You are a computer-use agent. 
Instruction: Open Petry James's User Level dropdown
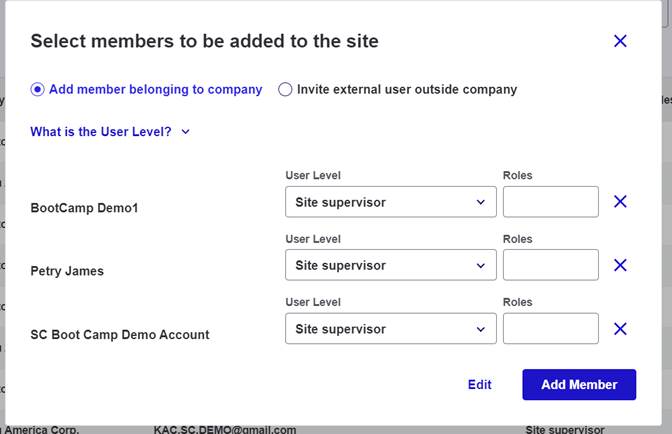pyautogui.click(x=391, y=265)
